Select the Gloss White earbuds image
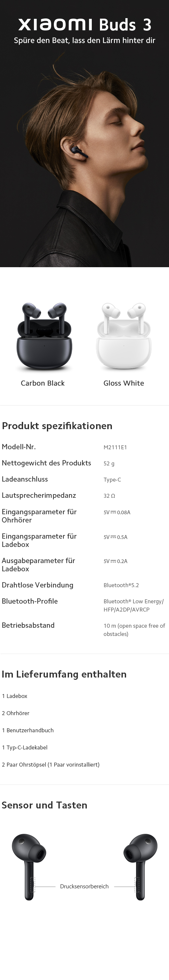Viewport: 169px width, 980px height. click(124, 337)
